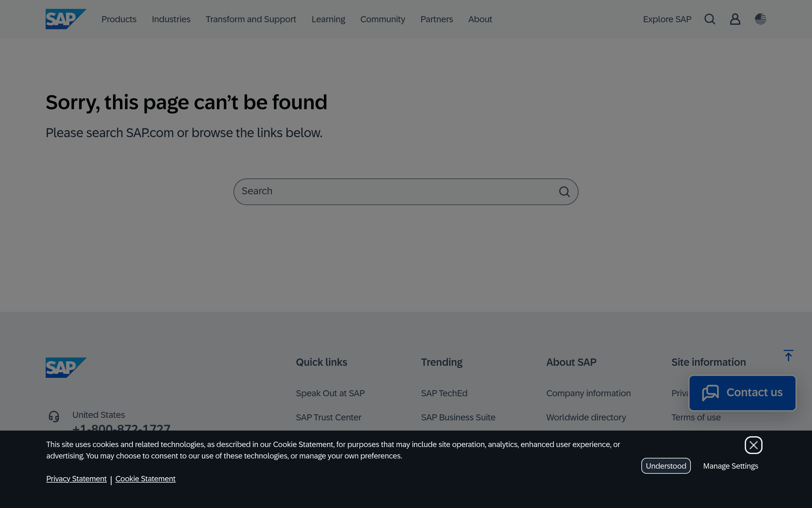The width and height of the screenshot is (812, 508).
Task: Open the country selector globe icon
Action: pos(760,19)
